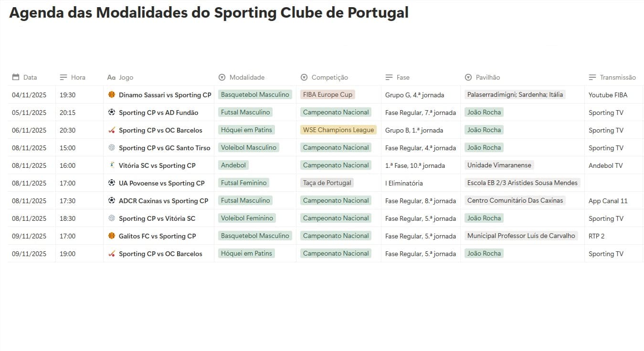Click the page title Agenda das Modalidades
This screenshot has width=644, height=351.
tap(209, 13)
